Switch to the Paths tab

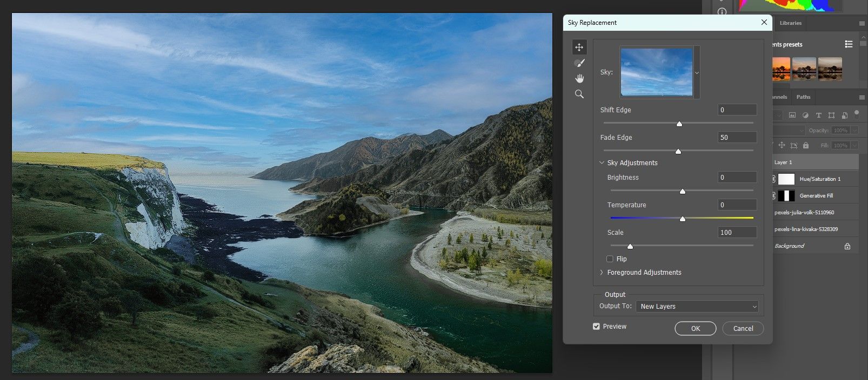click(x=803, y=97)
